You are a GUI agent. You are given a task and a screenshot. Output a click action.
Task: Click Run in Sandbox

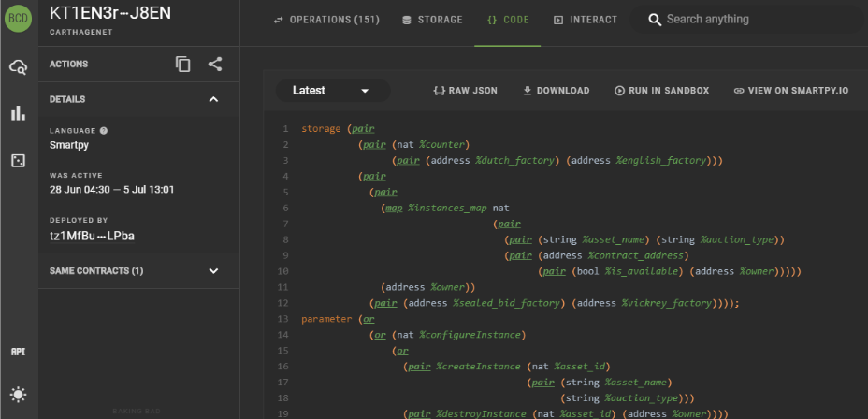661,91
